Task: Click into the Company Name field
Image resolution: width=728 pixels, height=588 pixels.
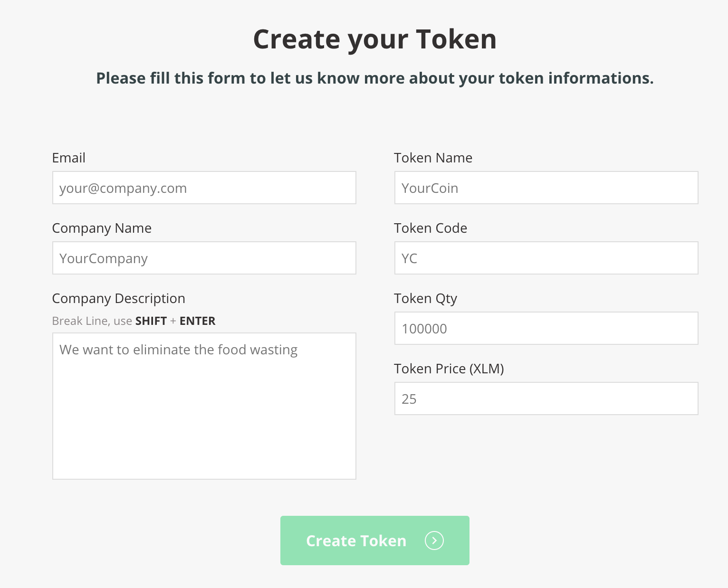Action: (204, 258)
